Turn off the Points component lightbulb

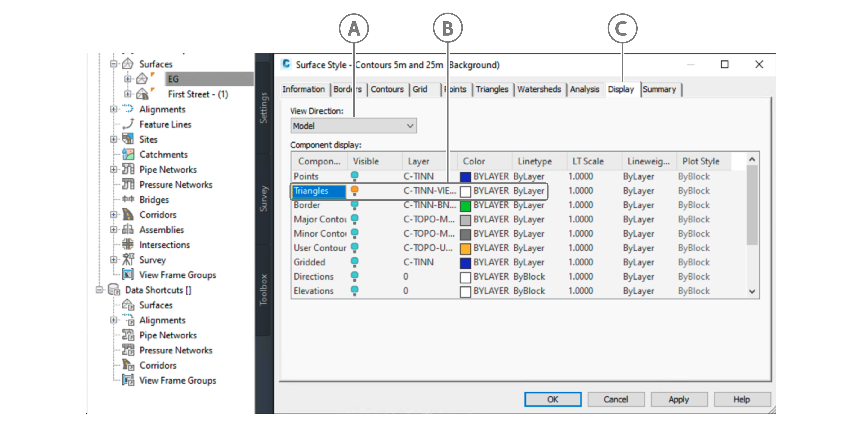354,176
